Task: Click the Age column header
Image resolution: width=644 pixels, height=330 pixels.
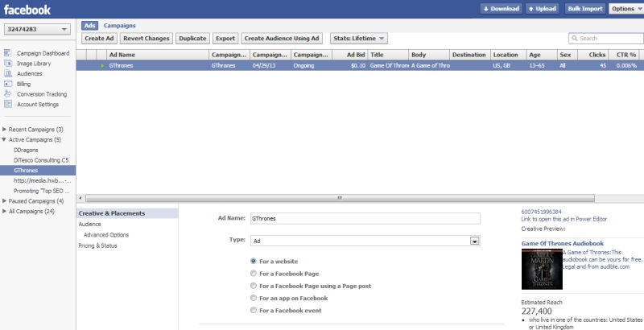Action: (541, 55)
